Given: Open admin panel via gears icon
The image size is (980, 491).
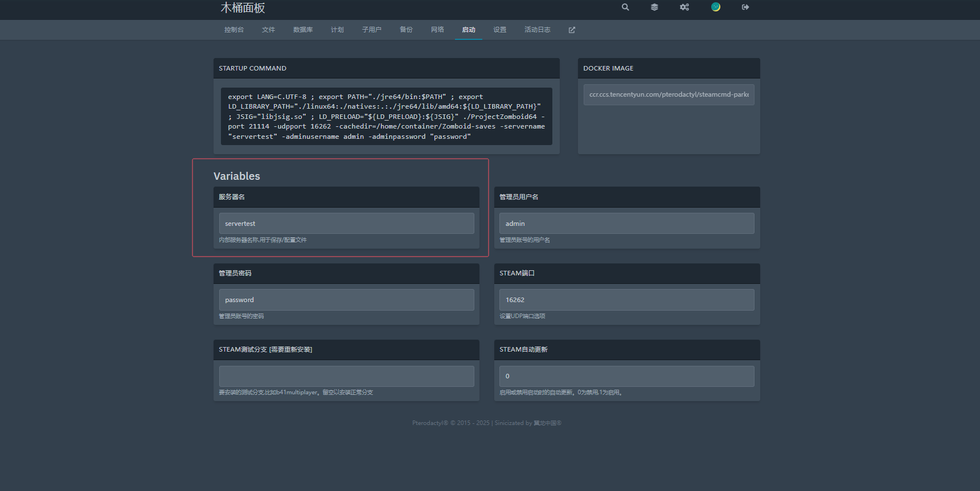Looking at the screenshot, I should pyautogui.click(x=684, y=7).
